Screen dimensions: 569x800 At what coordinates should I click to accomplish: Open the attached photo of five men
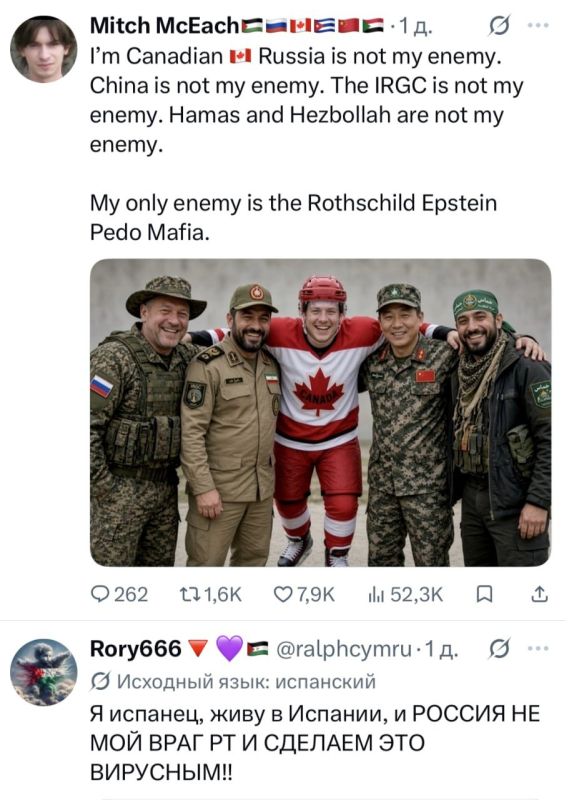click(x=320, y=412)
